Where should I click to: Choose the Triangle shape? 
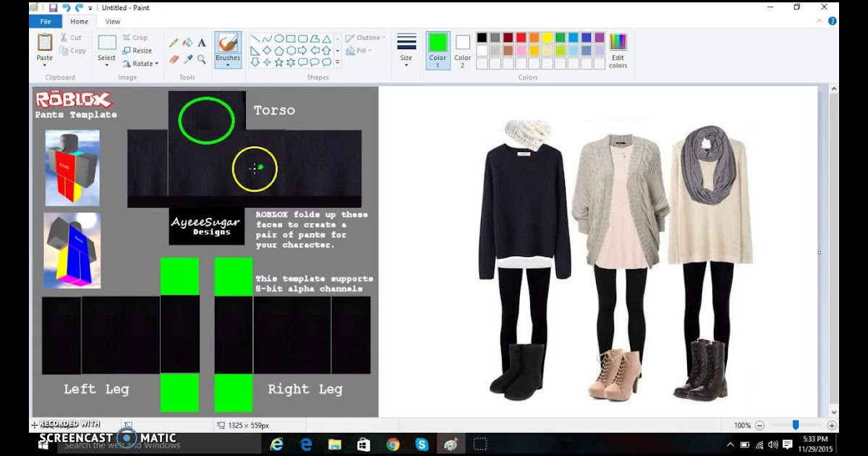[327, 38]
